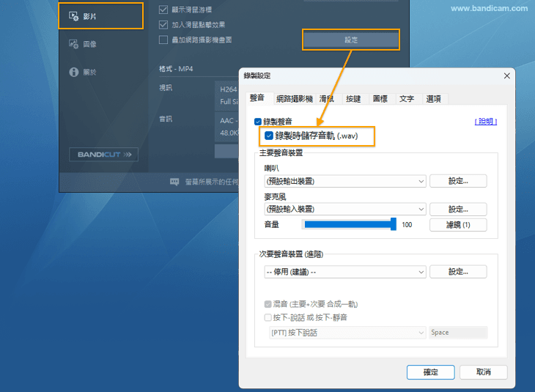
Task: Open the 說明 help link
Action: [x=485, y=122]
